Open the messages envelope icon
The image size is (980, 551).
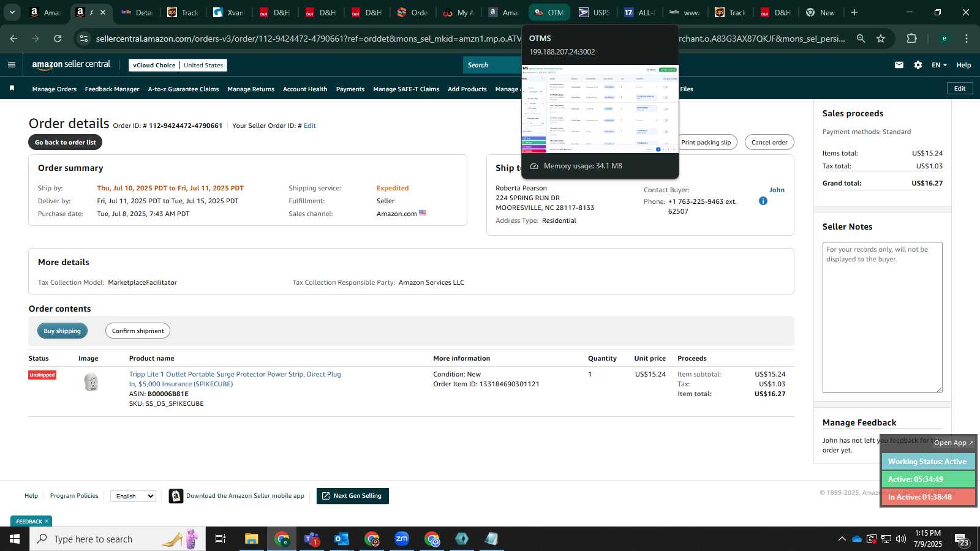point(899,65)
